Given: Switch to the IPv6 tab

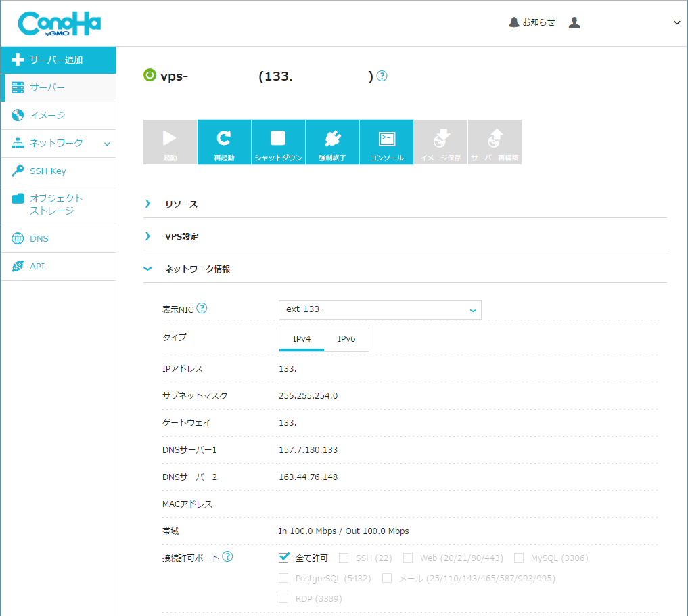Looking at the screenshot, I should pos(346,339).
